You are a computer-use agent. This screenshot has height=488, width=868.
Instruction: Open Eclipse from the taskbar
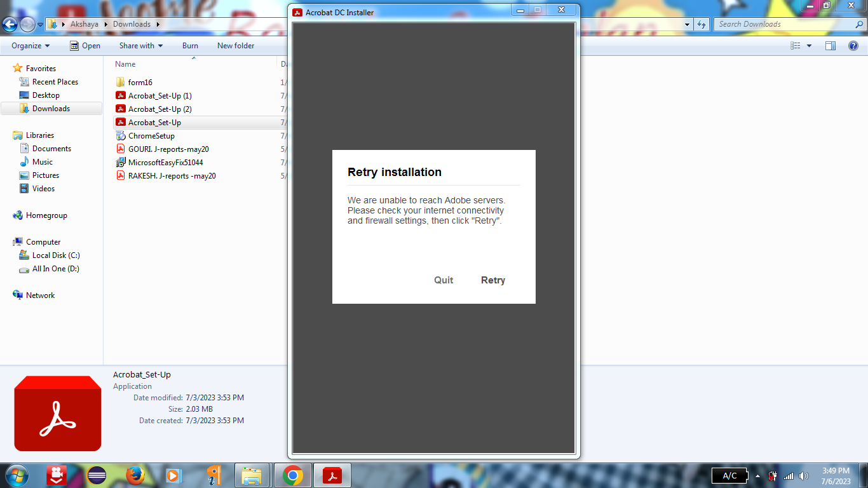[97, 475]
